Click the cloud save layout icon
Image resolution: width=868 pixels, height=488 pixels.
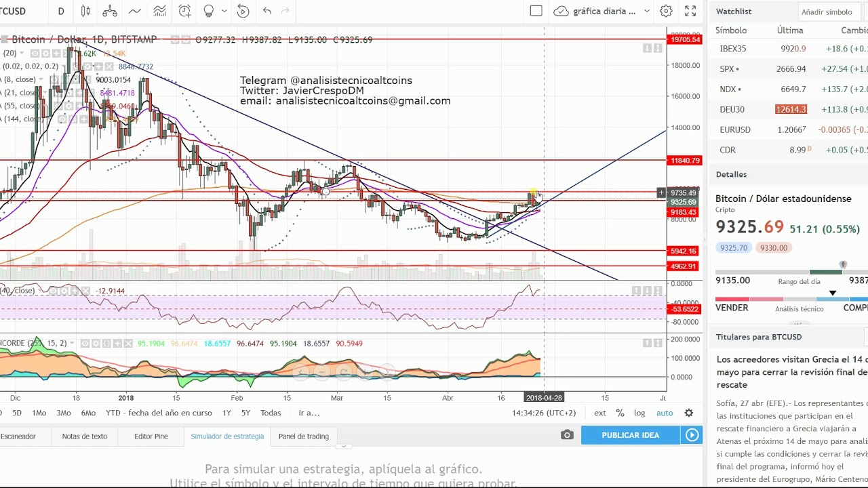coord(561,11)
